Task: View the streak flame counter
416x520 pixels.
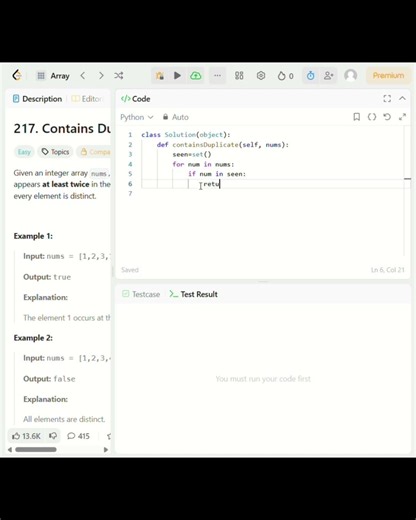Action: coord(286,76)
